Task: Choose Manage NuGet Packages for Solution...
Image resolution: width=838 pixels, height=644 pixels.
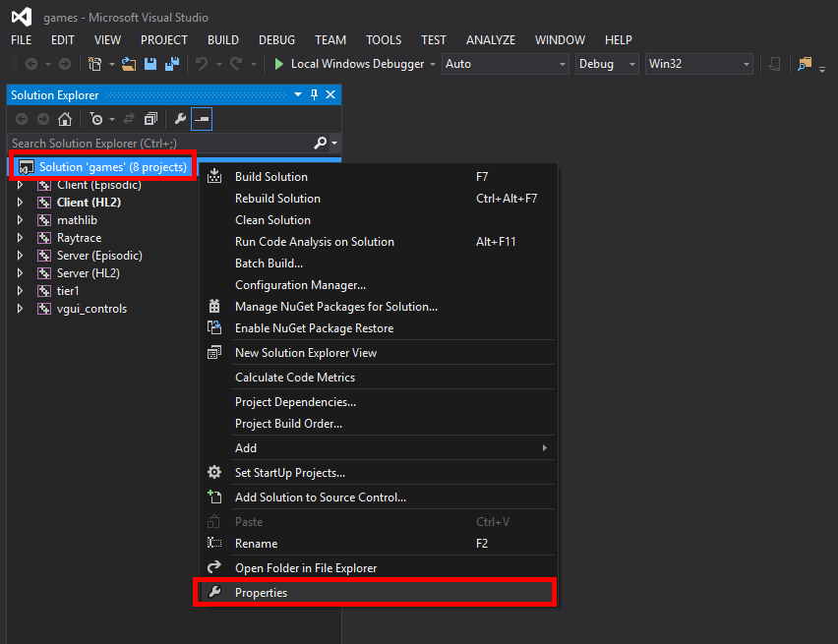Action: point(378,307)
